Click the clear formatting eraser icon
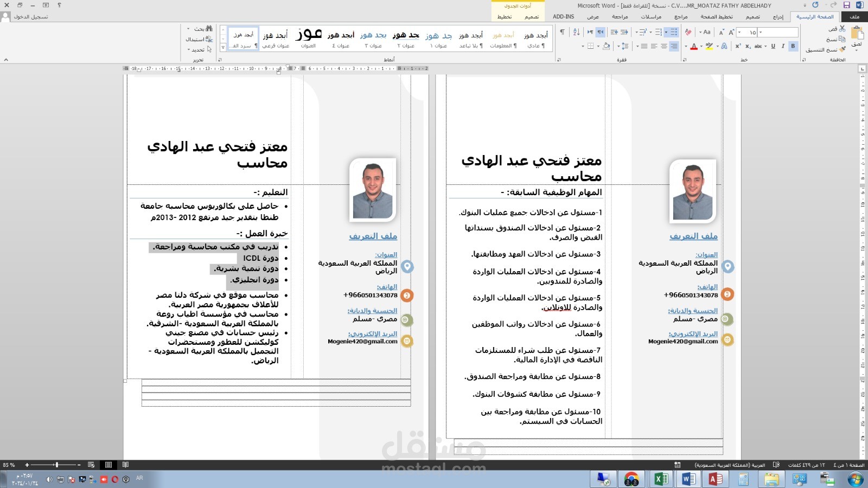Image resolution: width=868 pixels, height=488 pixels. click(688, 32)
